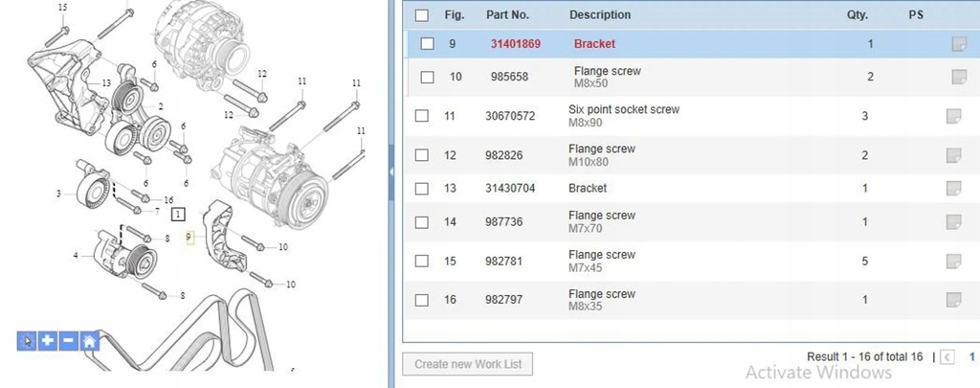Select part number 987736
Viewport: 980px width, 388px height.
pyautogui.click(x=504, y=221)
